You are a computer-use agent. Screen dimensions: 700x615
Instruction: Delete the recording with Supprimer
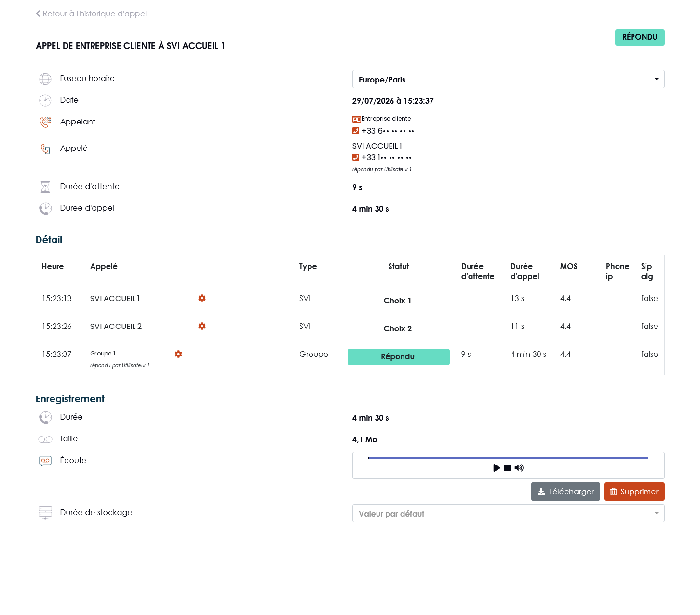point(634,492)
